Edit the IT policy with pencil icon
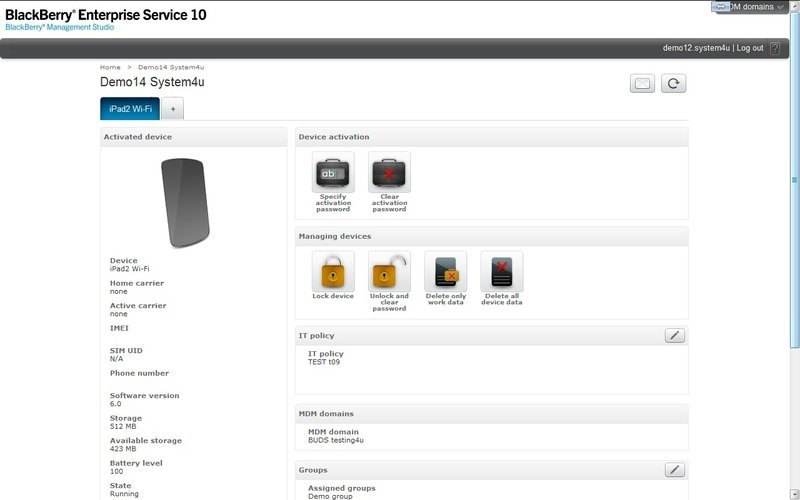The height and width of the screenshot is (500, 800). click(675, 336)
